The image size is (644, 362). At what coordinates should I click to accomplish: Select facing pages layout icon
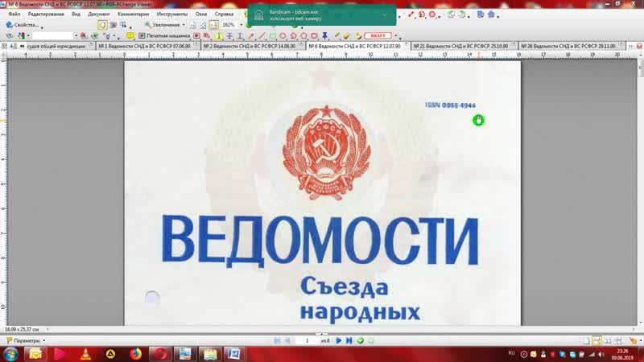click(x=607, y=340)
